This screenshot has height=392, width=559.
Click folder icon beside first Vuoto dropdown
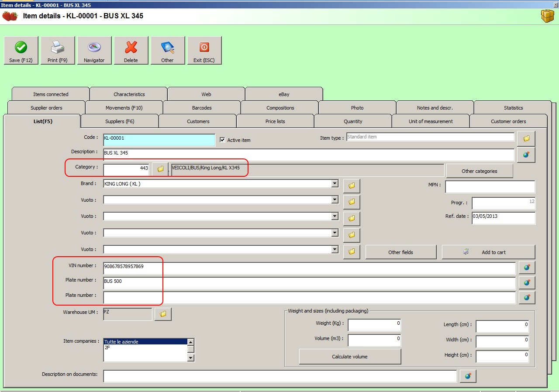[352, 202]
